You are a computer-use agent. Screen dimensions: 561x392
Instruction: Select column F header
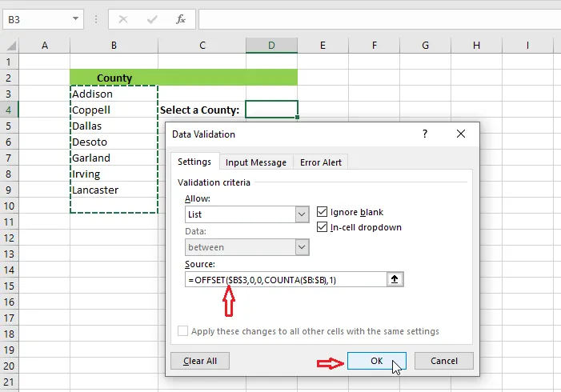(375, 46)
